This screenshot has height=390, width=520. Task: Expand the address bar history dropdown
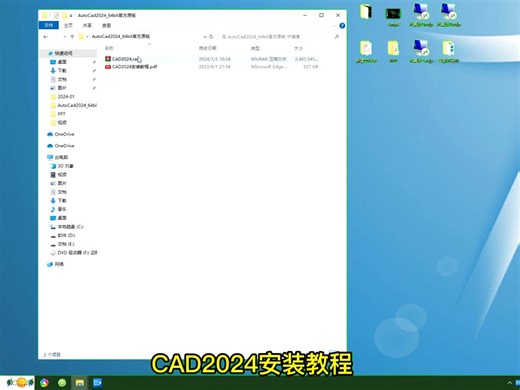[205, 37]
